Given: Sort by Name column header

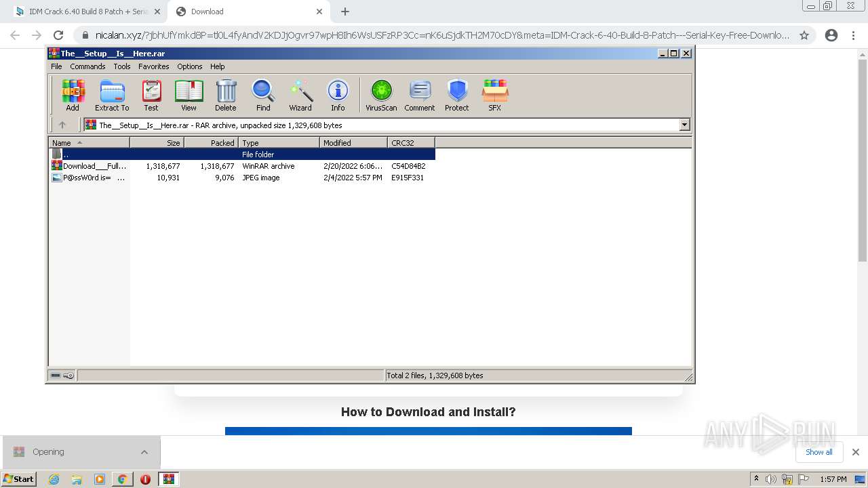Looking at the screenshot, I should [x=89, y=142].
